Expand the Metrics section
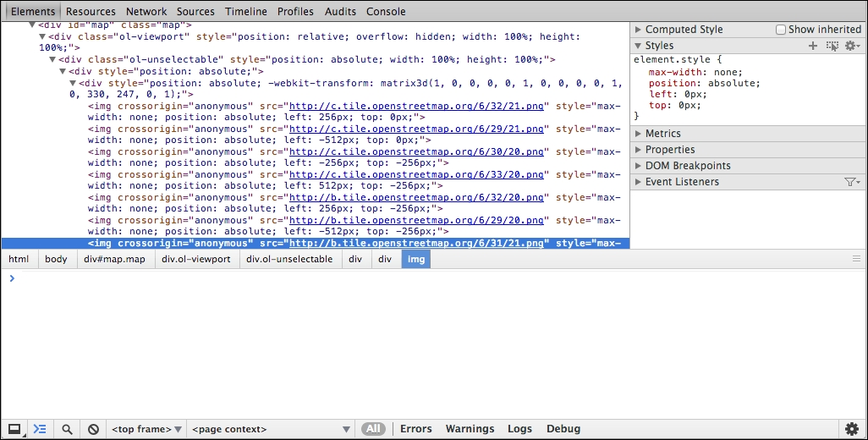 click(x=638, y=134)
